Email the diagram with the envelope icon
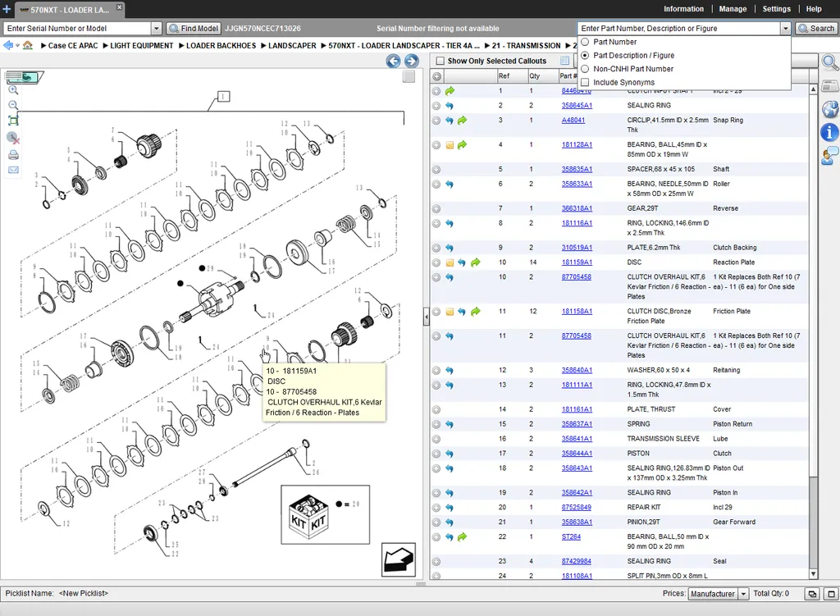This screenshot has height=616, width=840. click(13, 170)
